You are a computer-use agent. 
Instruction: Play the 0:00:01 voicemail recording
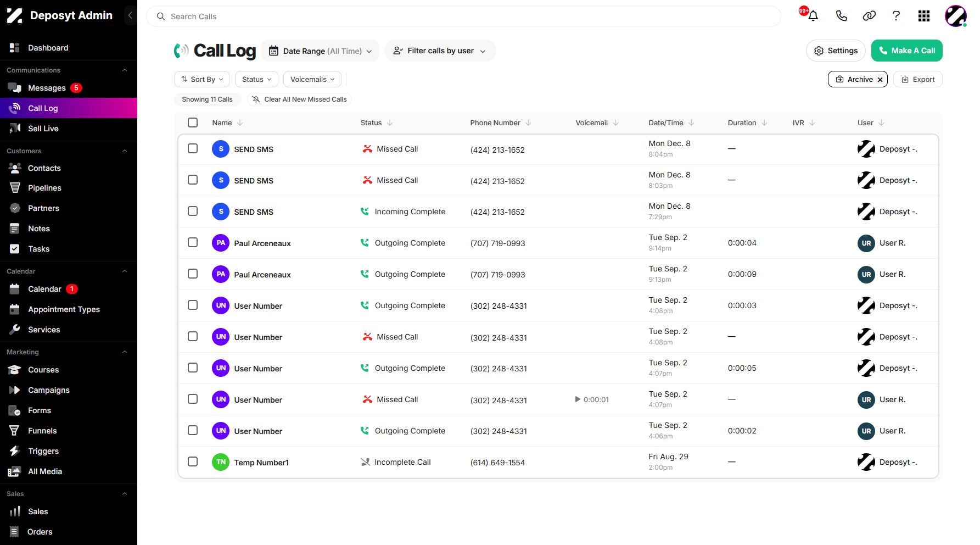click(x=578, y=399)
